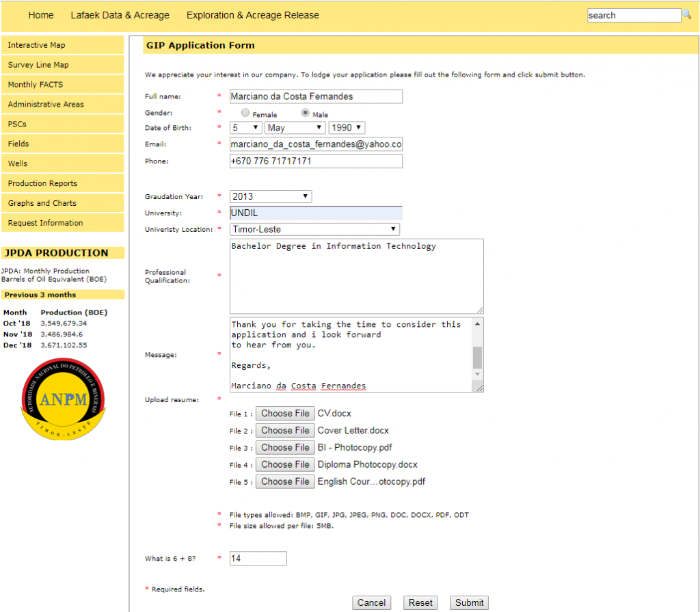Cancel the application form

371,602
